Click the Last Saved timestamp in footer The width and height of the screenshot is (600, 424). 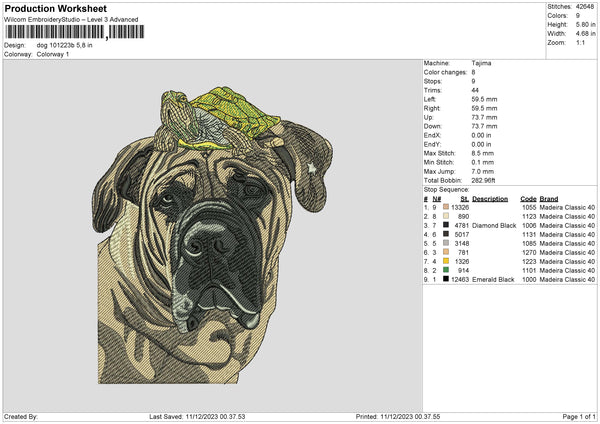197,416
